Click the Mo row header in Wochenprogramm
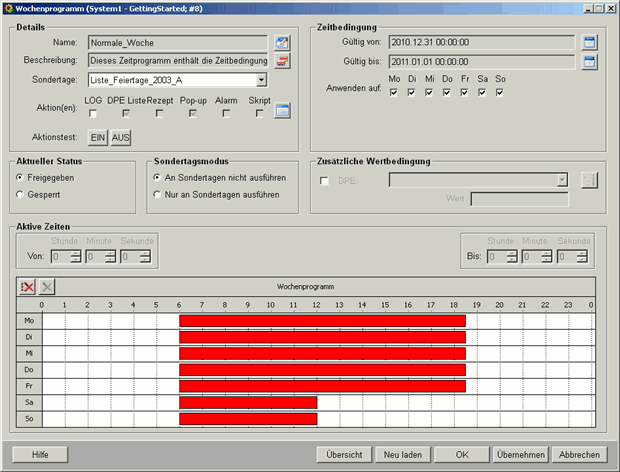This screenshot has height=472, width=620. (28, 321)
